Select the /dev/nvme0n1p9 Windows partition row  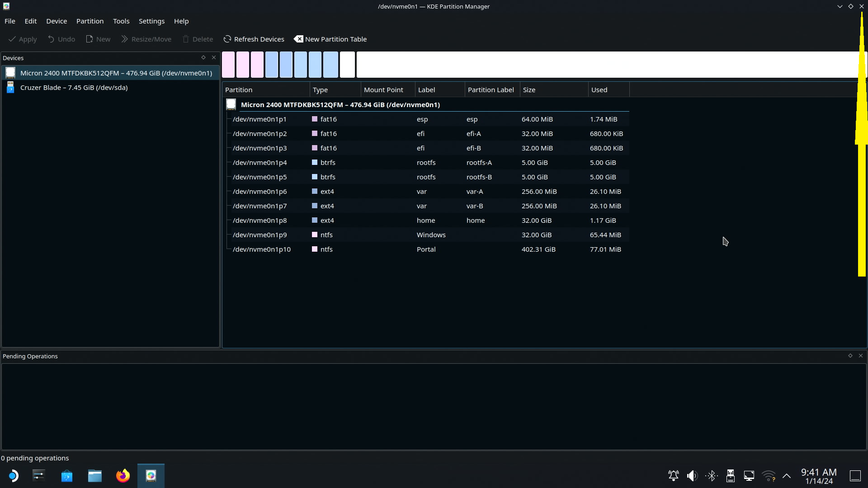(x=259, y=235)
